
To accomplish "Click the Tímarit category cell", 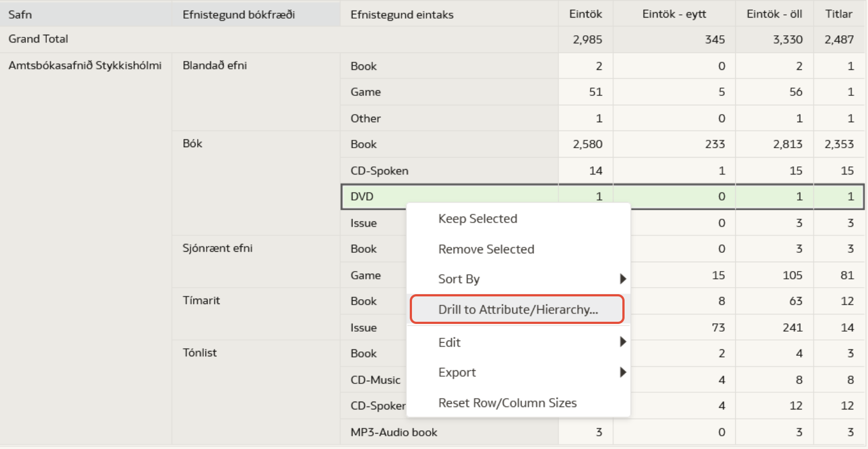I will pyautogui.click(x=201, y=300).
